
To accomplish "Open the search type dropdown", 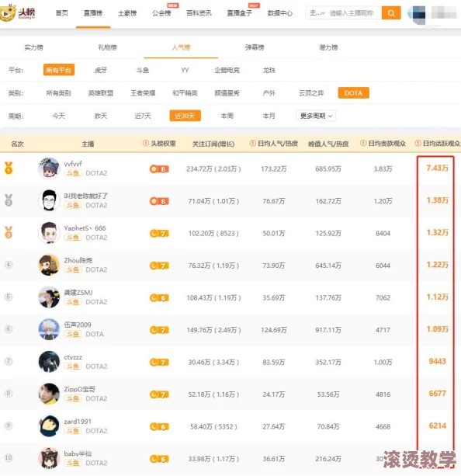I will [x=317, y=13].
